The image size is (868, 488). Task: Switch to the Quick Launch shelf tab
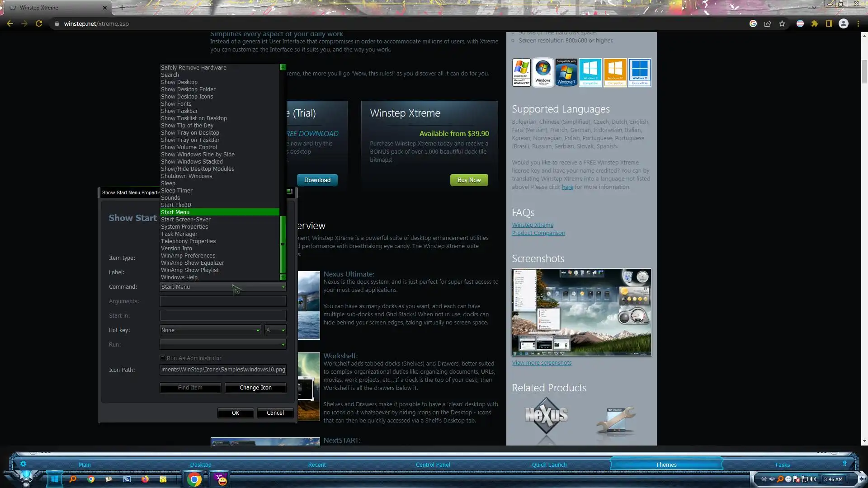point(549,465)
